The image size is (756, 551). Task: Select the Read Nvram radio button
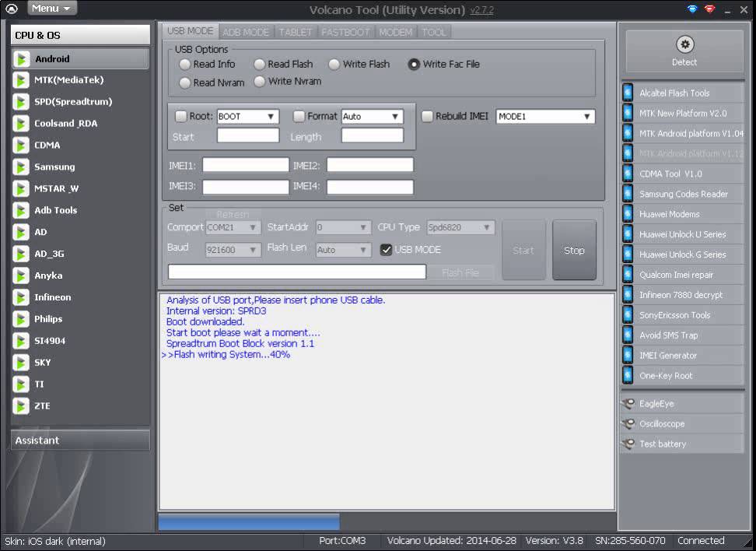pyautogui.click(x=184, y=82)
